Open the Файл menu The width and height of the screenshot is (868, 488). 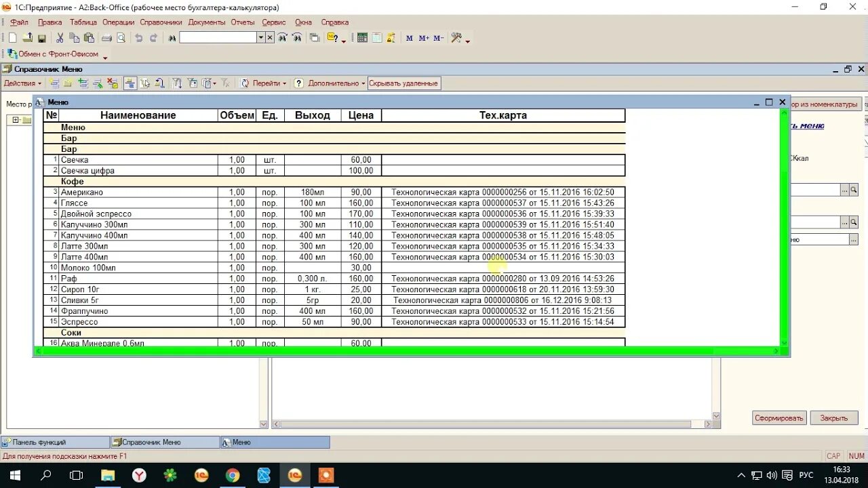[19, 22]
